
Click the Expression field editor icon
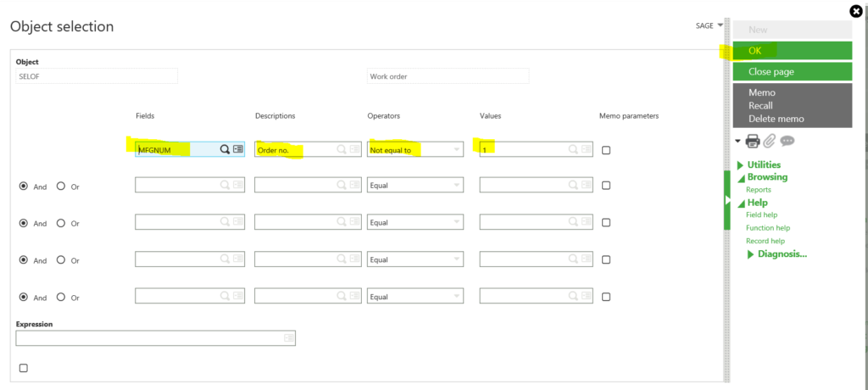[289, 337]
